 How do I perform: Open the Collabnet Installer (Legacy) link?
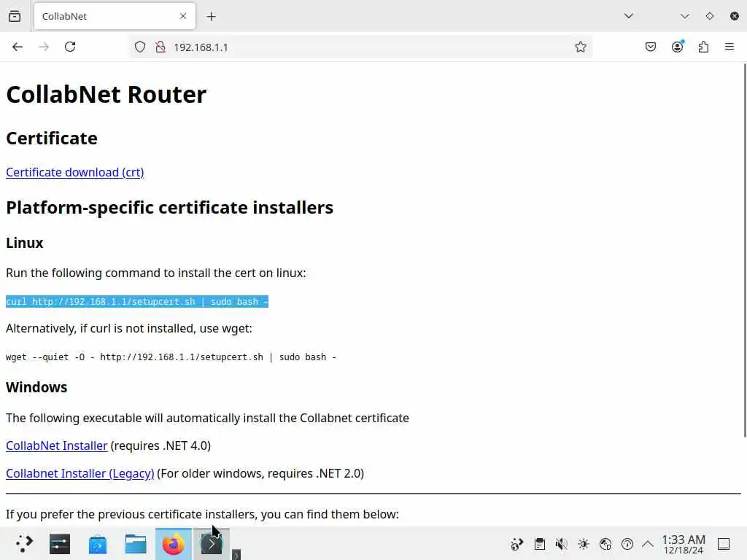(x=80, y=473)
